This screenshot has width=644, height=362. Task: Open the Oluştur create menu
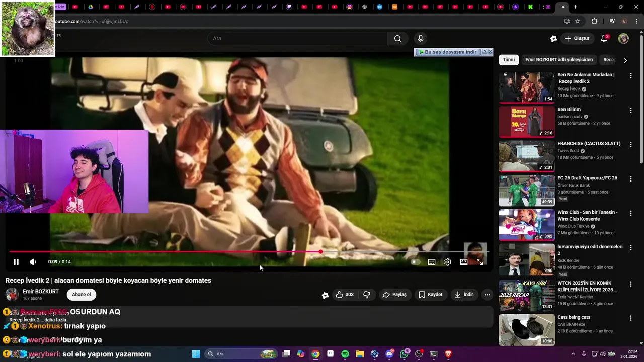(577, 38)
